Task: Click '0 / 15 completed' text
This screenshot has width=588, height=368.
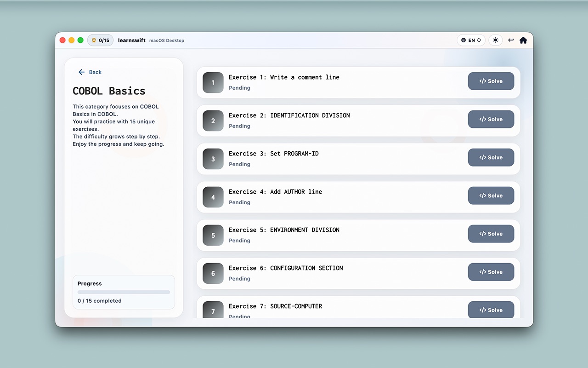Action: (x=100, y=301)
